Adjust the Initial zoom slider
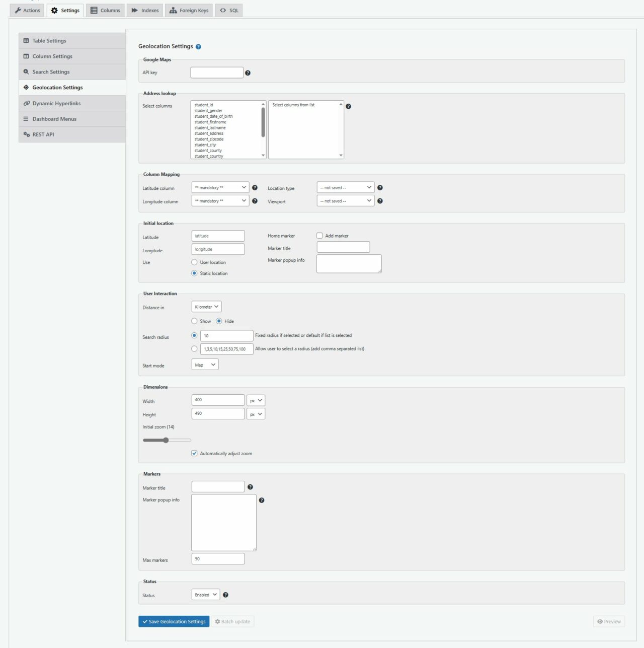 pos(167,440)
